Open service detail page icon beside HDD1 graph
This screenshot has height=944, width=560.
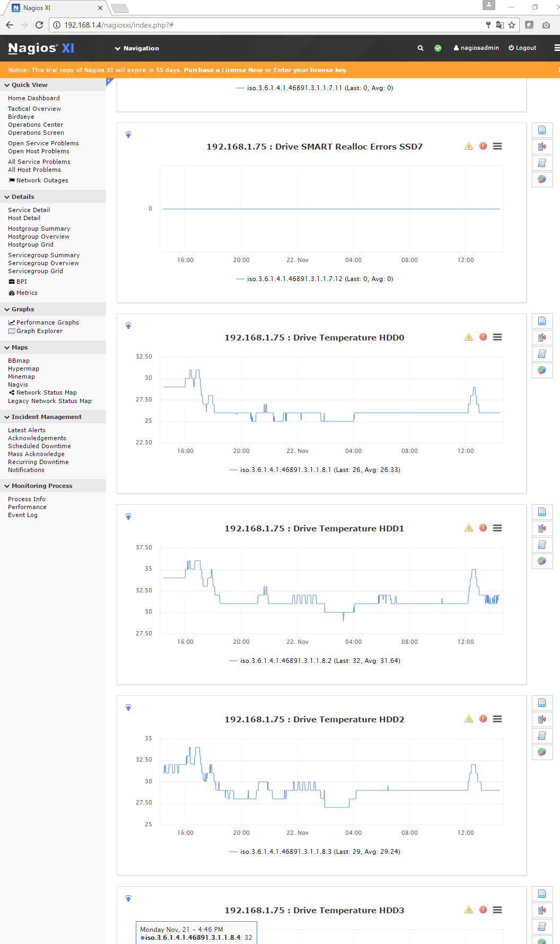542,512
